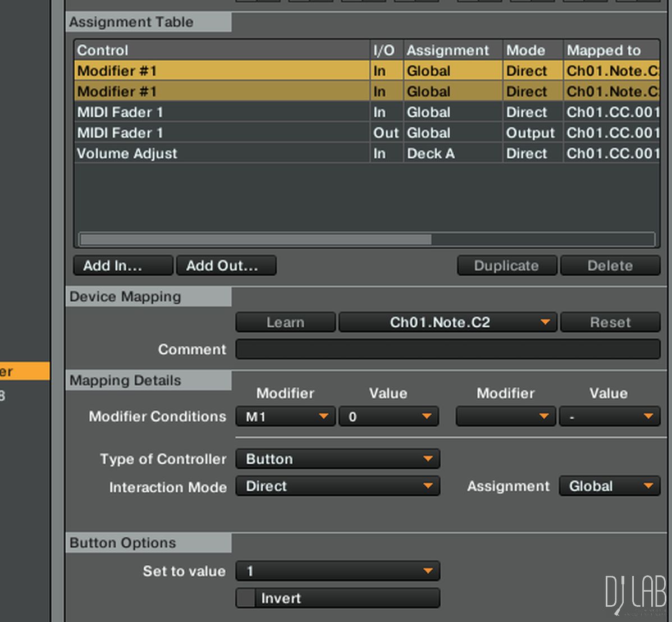This screenshot has height=622, width=672.
Task: Click the Add In... button
Action: pyautogui.click(x=122, y=266)
